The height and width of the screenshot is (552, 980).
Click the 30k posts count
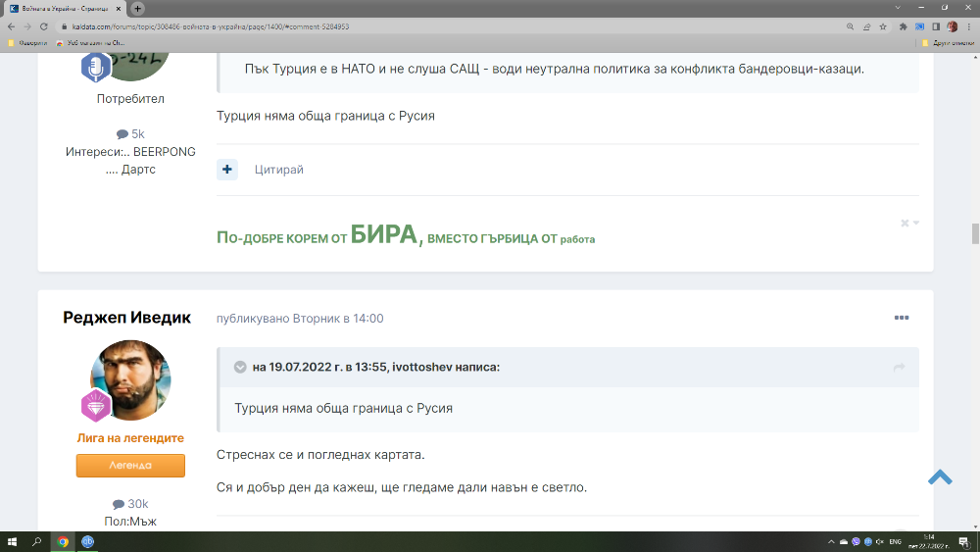130,504
